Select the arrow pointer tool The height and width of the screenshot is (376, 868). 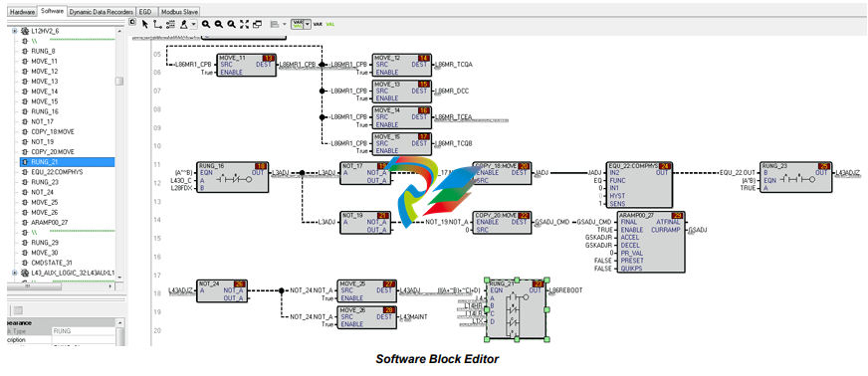145,24
